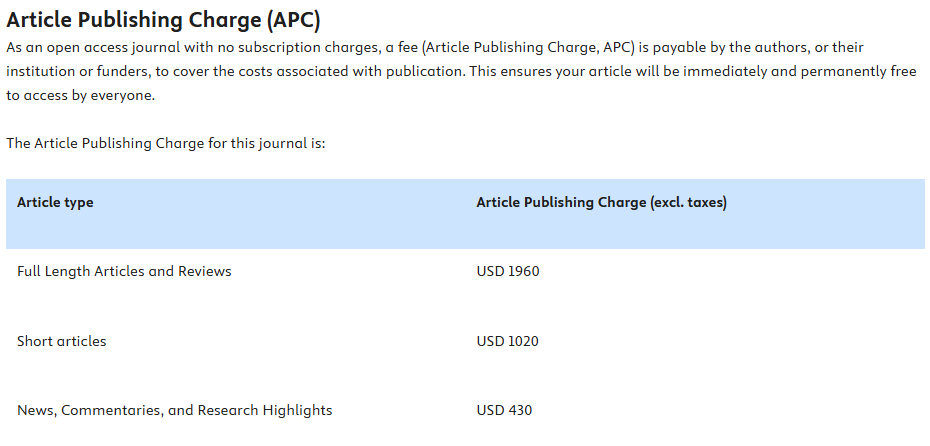Click the word 'taxes' in the table header

(x=704, y=203)
